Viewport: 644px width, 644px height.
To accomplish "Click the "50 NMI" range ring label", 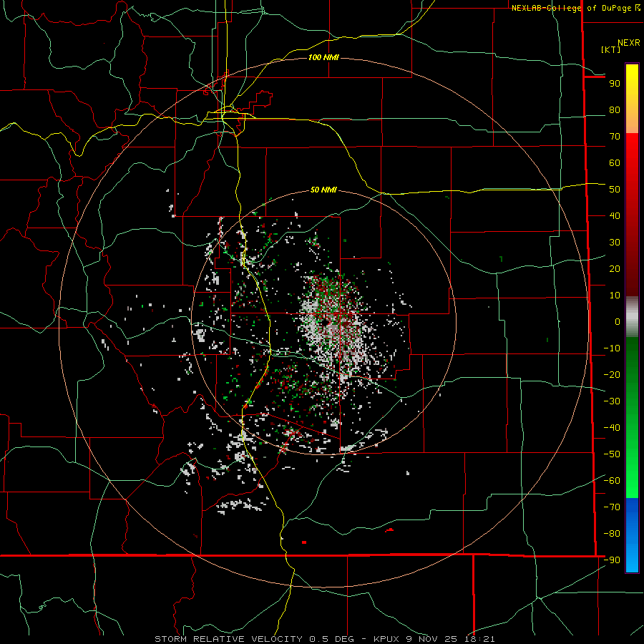I will pyautogui.click(x=323, y=190).
